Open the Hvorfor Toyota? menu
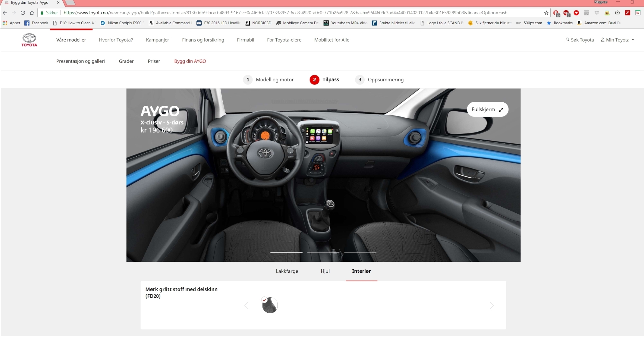The height and width of the screenshot is (344, 644). click(x=116, y=40)
